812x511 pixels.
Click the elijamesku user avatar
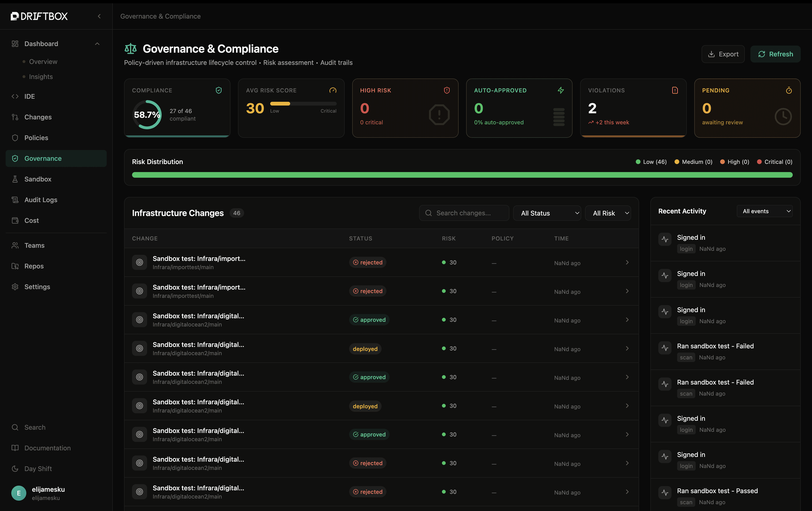pyautogui.click(x=19, y=493)
